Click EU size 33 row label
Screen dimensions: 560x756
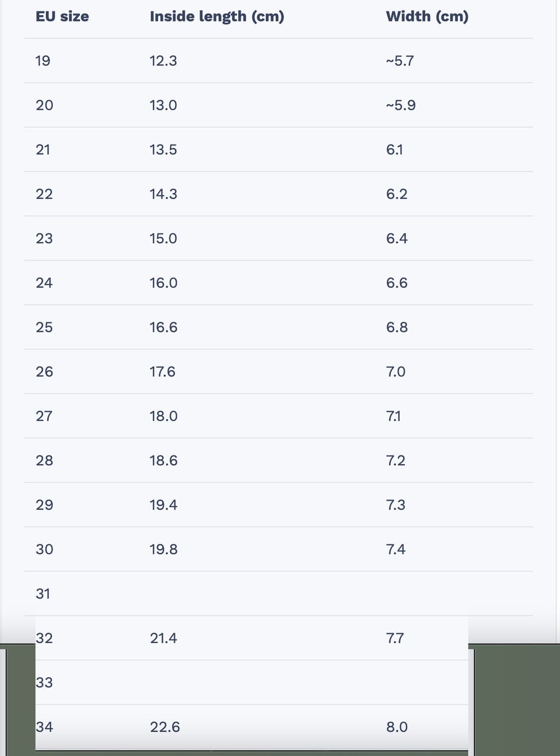click(44, 683)
